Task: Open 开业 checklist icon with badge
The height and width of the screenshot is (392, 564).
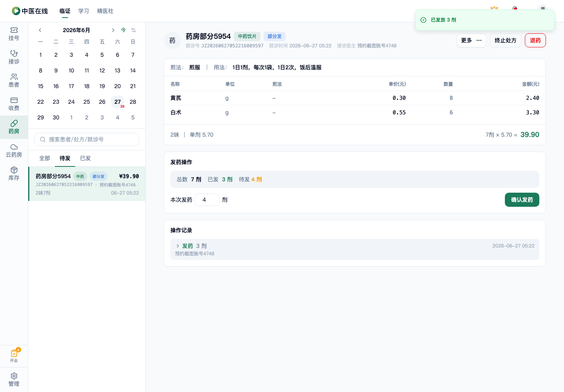Action: coord(14,356)
